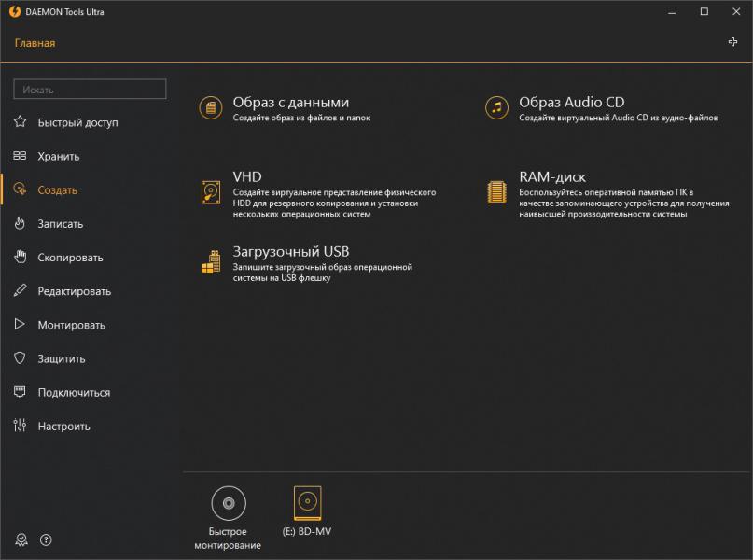Click the Загрузочный USB icon
753x560 pixels.
point(211,263)
